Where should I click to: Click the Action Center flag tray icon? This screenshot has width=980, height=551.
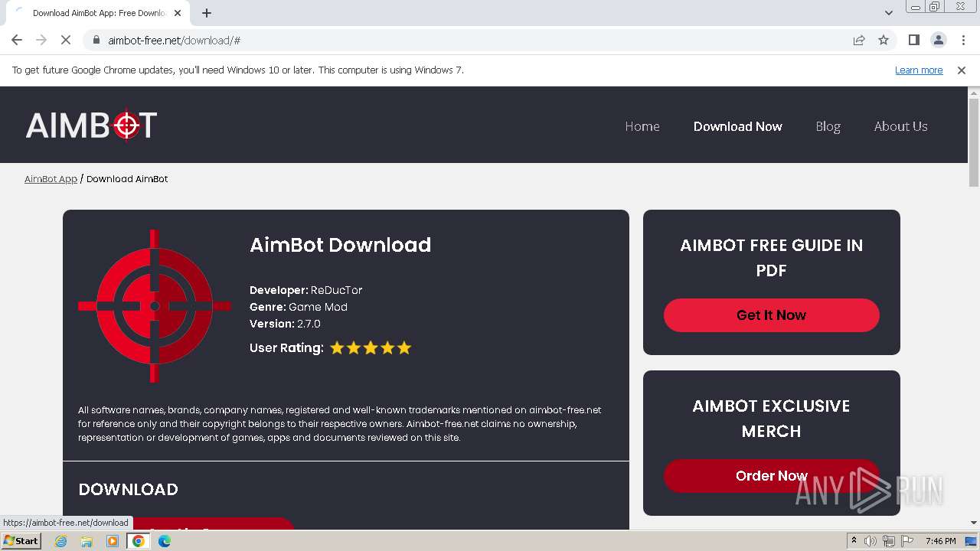pyautogui.click(x=906, y=541)
